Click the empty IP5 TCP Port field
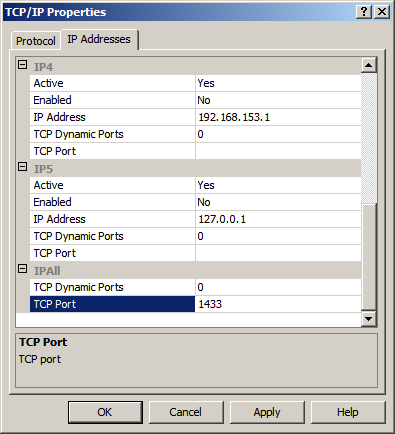The width and height of the screenshot is (395, 434). click(278, 253)
